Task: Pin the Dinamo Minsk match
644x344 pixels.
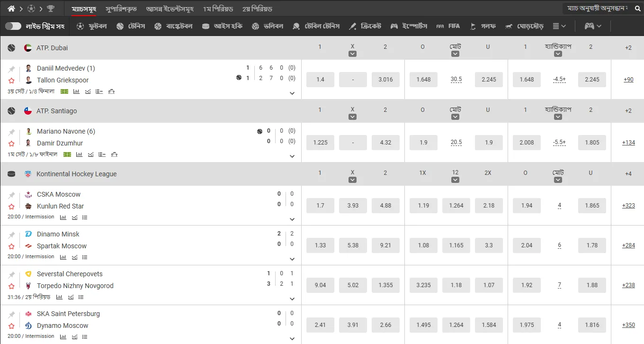Action: pyautogui.click(x=11, y=235)
